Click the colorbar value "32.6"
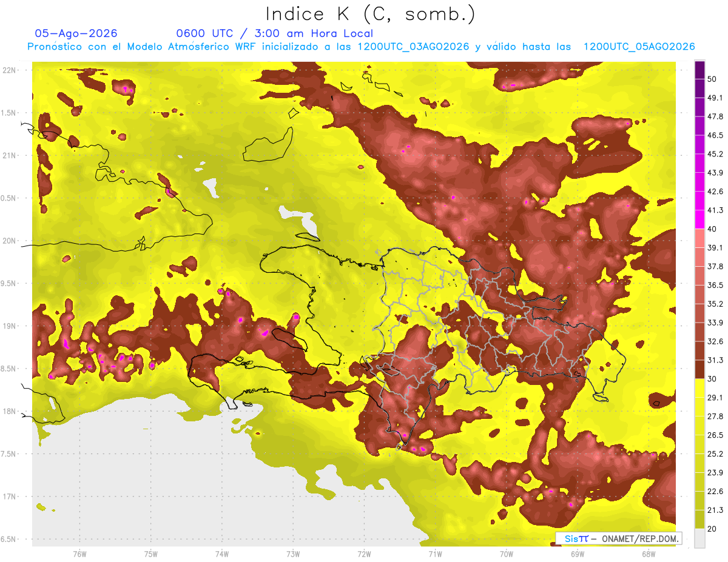This screenshot has width=728, height=562. 715,341
